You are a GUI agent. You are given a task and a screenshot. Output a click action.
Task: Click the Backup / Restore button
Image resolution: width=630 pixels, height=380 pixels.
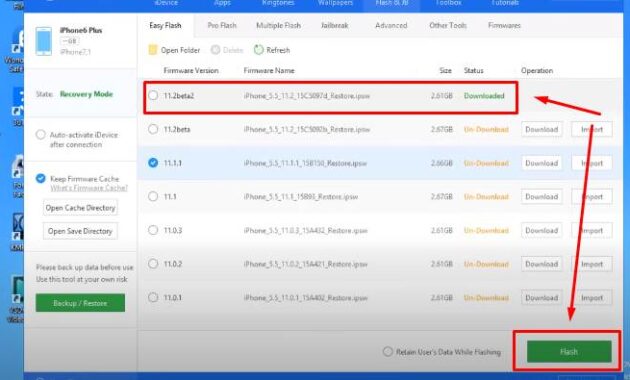point(80,303)
